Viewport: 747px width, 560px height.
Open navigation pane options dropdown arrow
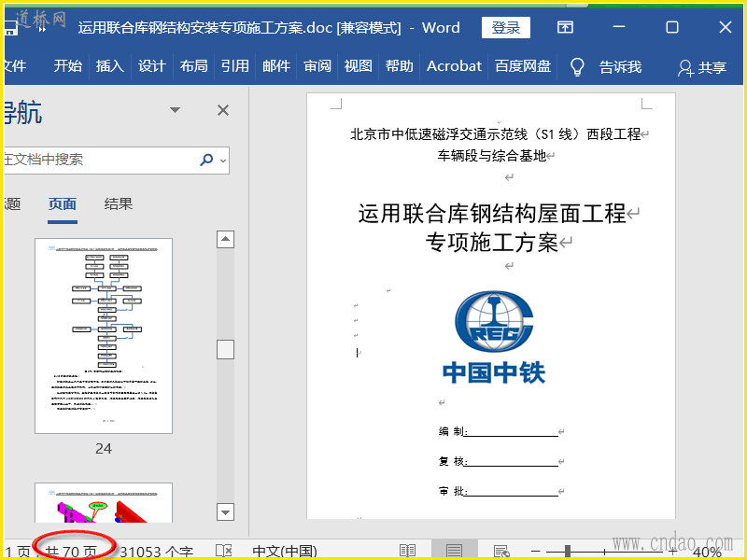[175, 110]
